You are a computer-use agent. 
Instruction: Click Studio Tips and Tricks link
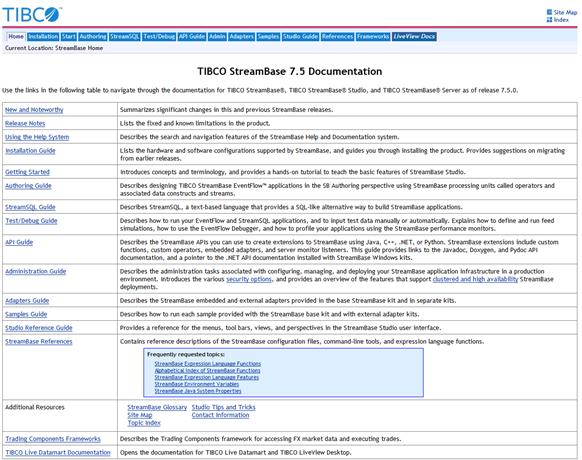[x=223, y=408]
